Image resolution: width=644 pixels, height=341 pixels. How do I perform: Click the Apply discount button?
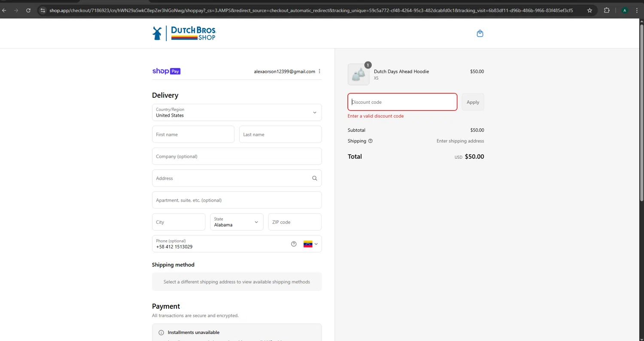[x=473, y=102]
